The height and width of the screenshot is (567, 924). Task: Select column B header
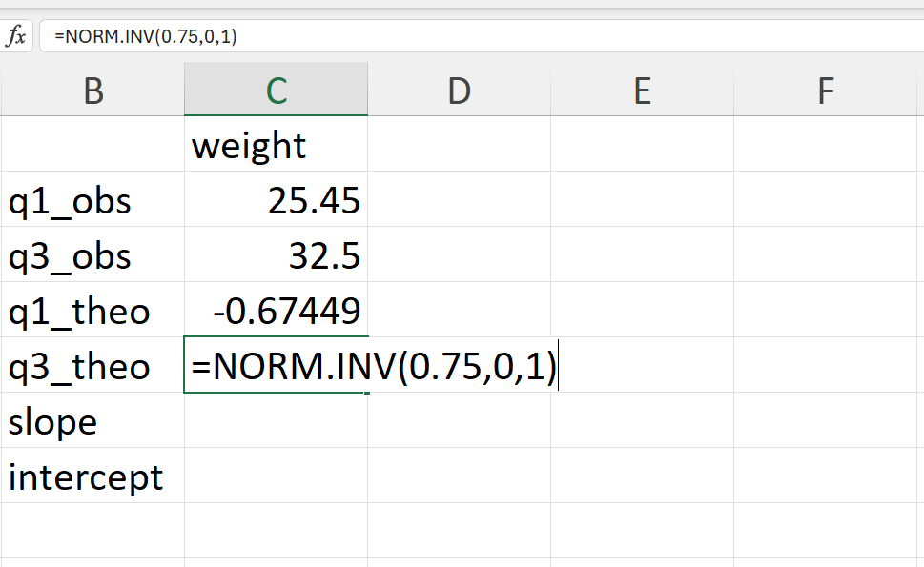click(x=92, y=91)
